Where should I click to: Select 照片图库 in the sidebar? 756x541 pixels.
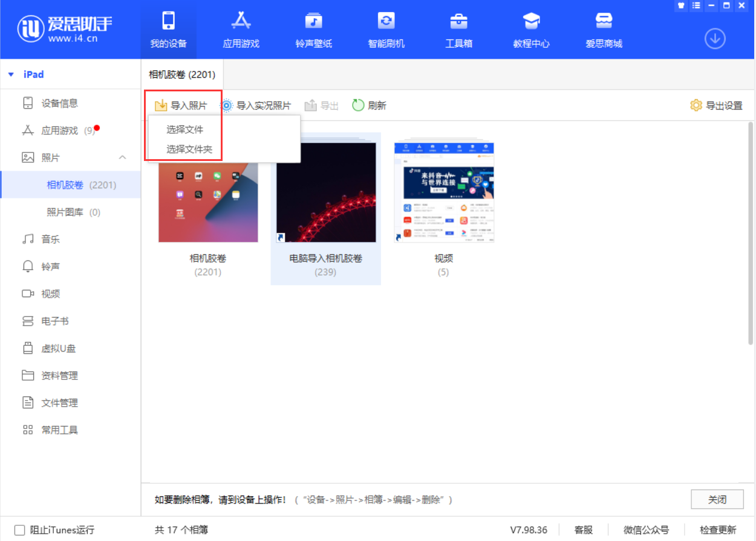(73, 212)
